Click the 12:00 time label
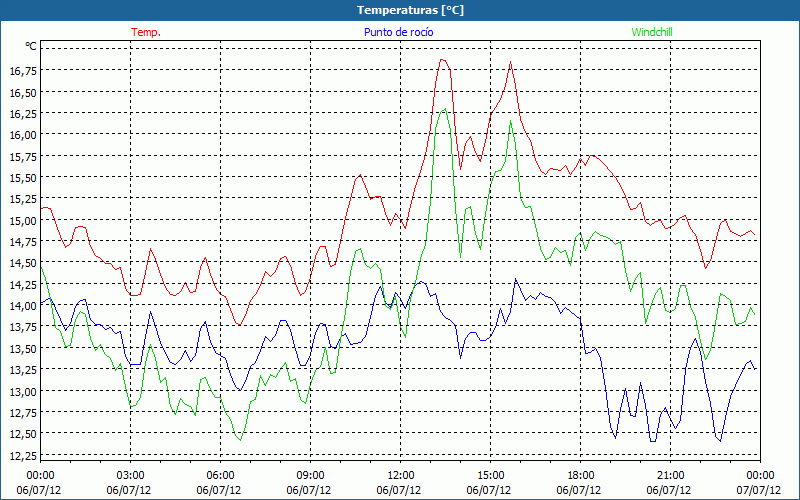 401,476
